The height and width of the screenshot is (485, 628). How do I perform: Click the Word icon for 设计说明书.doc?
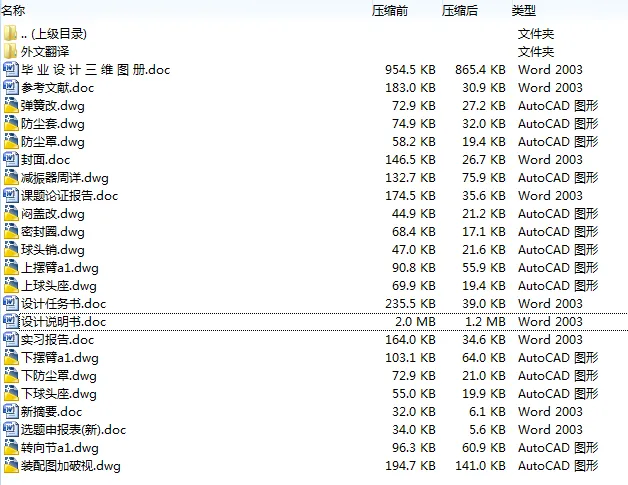click(11, 322)
